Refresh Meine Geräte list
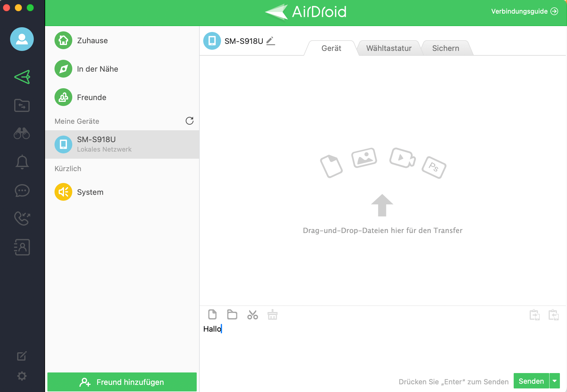 pos(190,121)
